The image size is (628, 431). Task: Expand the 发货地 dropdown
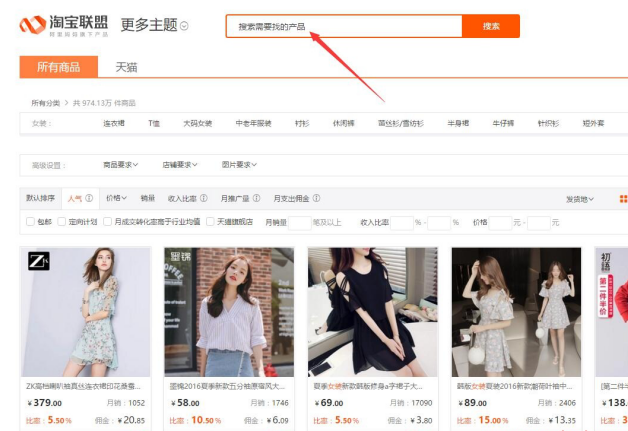point(580,199)
